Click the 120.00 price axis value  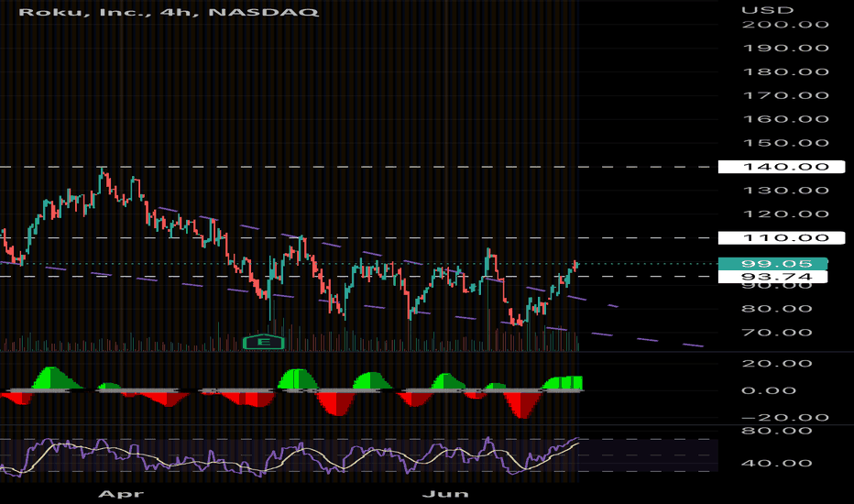click(x=785, y=214)
